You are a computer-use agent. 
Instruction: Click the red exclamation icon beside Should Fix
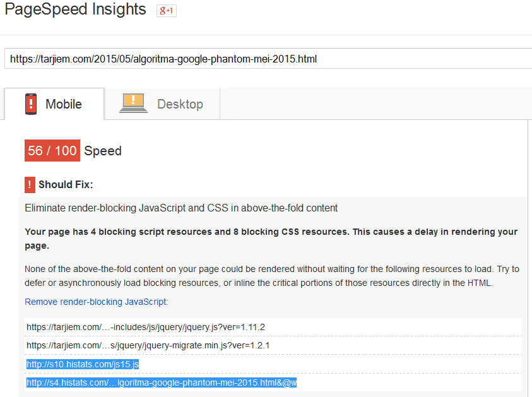coord(30,185)
